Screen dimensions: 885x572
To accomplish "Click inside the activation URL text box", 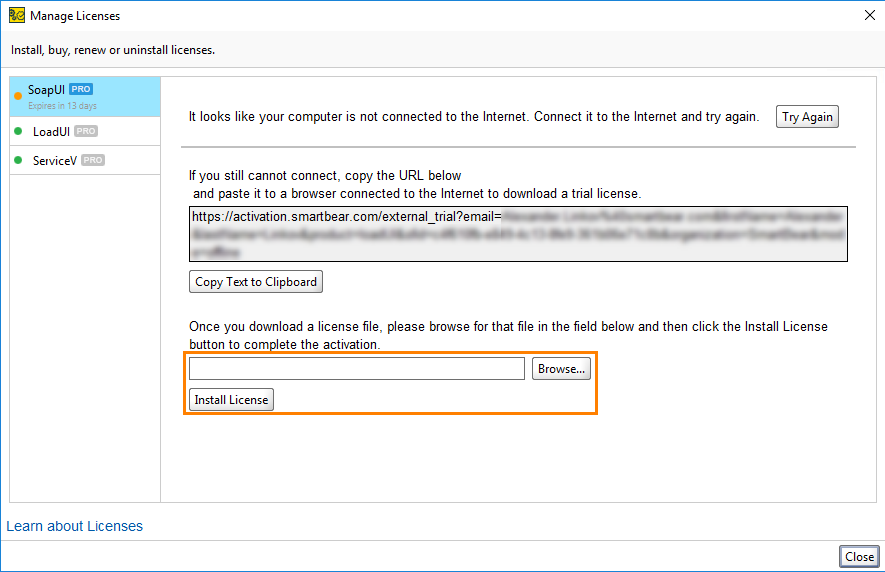I will tap(518, 234).
